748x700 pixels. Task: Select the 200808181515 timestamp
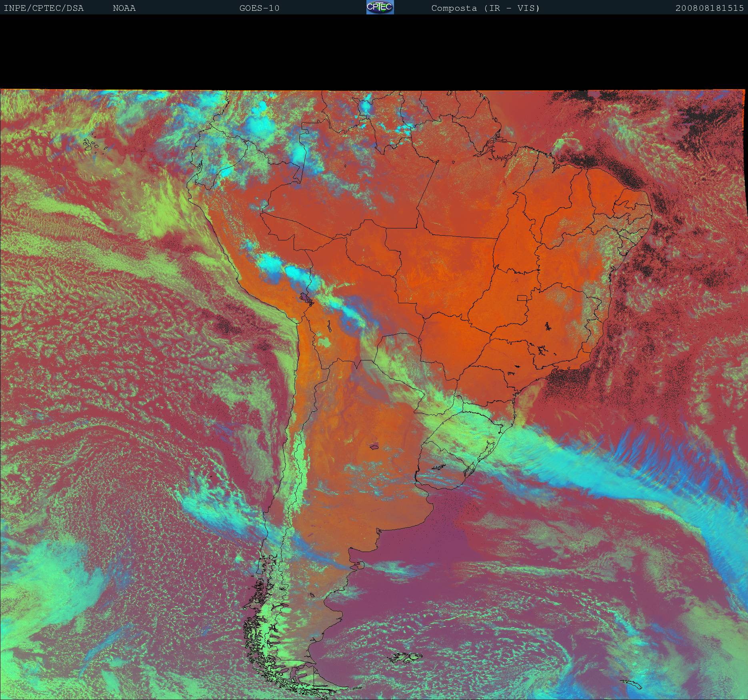[709, 8]
